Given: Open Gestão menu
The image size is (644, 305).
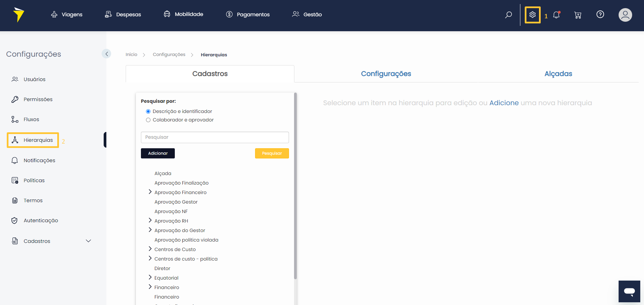Looking at the screenshot, I should pyautogui.click(x=307, y=14).
